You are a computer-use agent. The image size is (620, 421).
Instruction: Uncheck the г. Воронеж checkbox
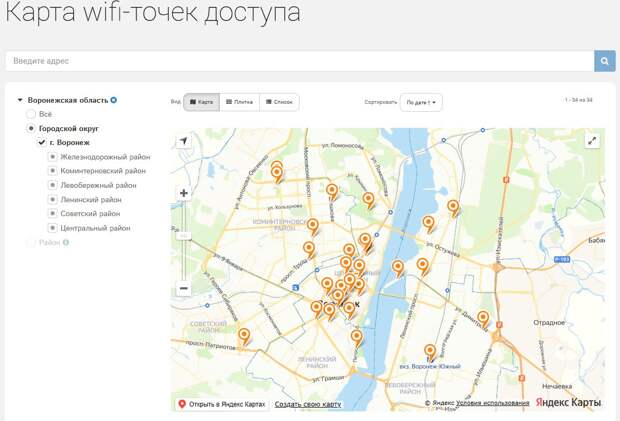coord(41,143)
